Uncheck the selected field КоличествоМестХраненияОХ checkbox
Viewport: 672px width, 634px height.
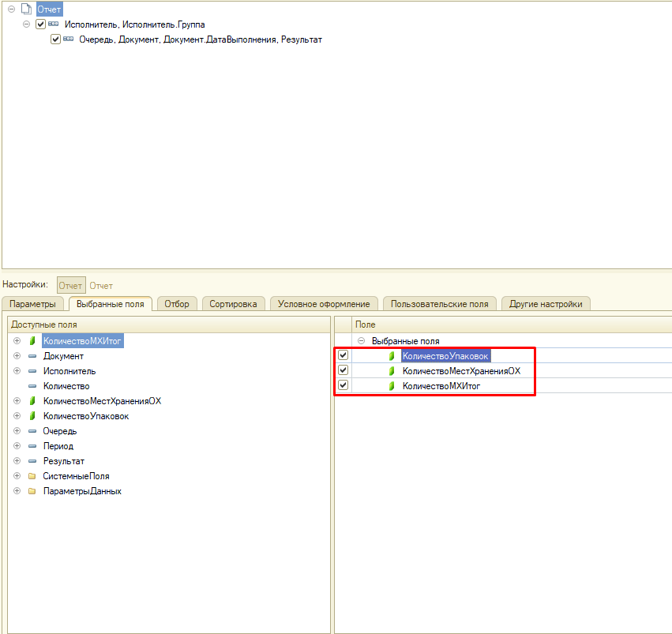[343, 370]
